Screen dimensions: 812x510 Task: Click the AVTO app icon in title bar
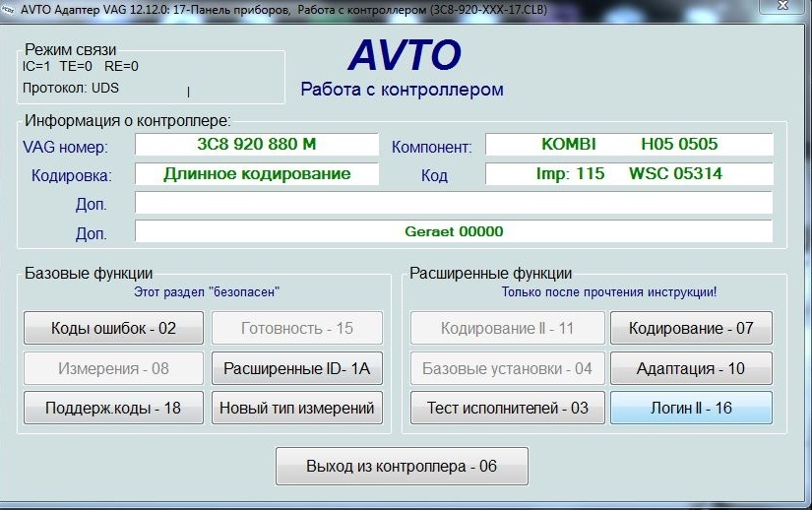click(x=8, y=9)
